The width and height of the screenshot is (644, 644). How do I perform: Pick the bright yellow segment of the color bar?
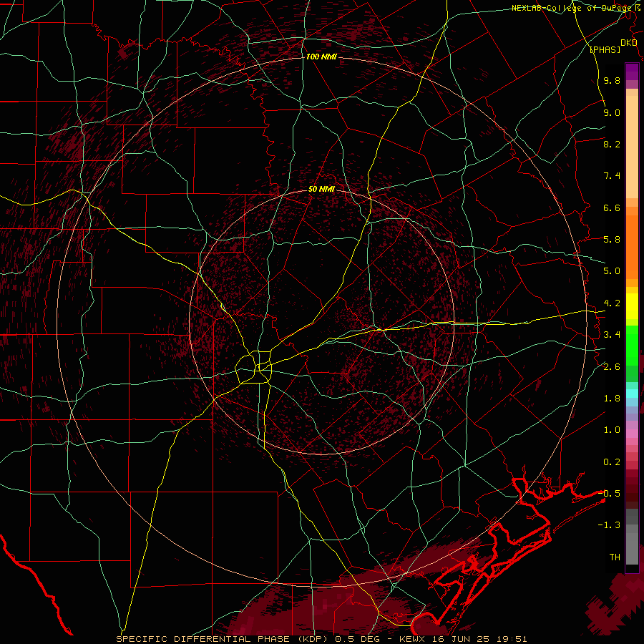click(x=632, y=306)
